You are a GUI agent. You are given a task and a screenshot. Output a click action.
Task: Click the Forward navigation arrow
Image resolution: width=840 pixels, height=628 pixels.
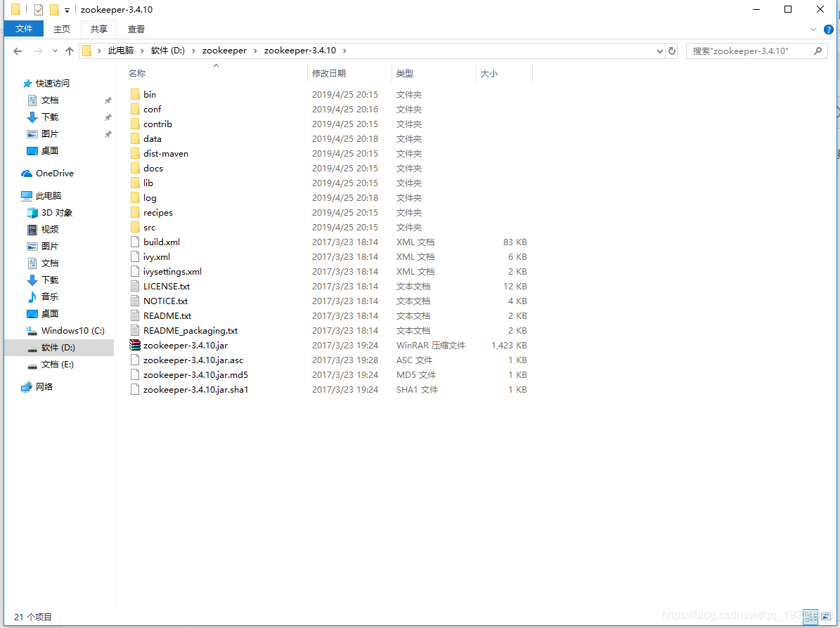[38, 51]
